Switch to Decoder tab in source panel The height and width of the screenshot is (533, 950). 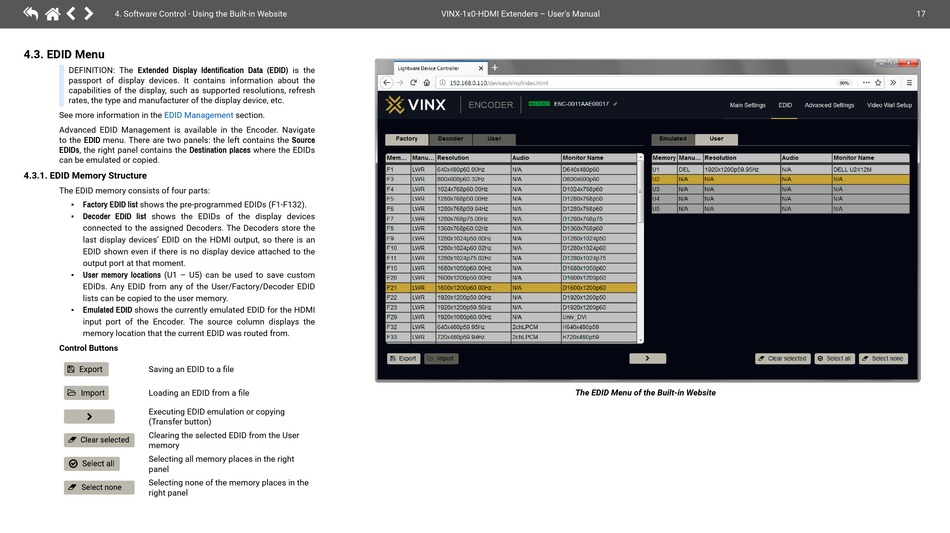[450, 139]
